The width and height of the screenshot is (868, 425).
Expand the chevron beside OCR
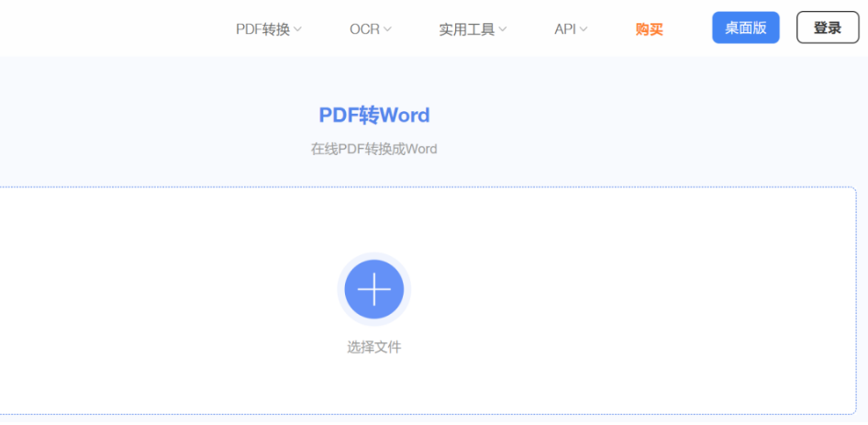tap(387, 29)
